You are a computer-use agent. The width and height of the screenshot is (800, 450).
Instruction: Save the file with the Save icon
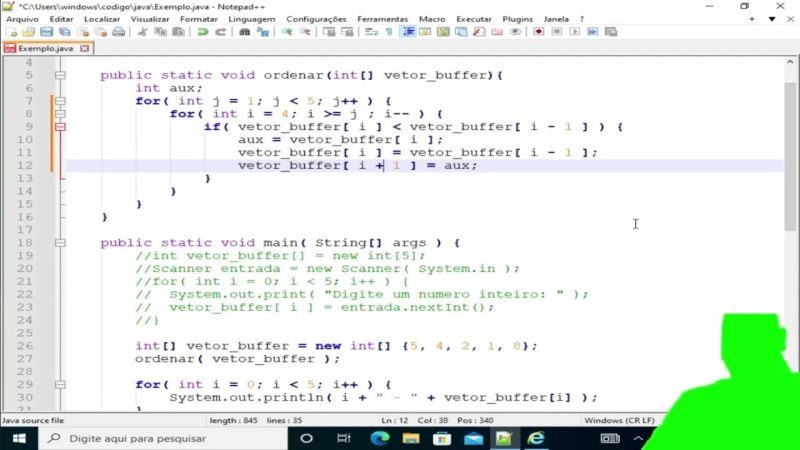(46, 32)
